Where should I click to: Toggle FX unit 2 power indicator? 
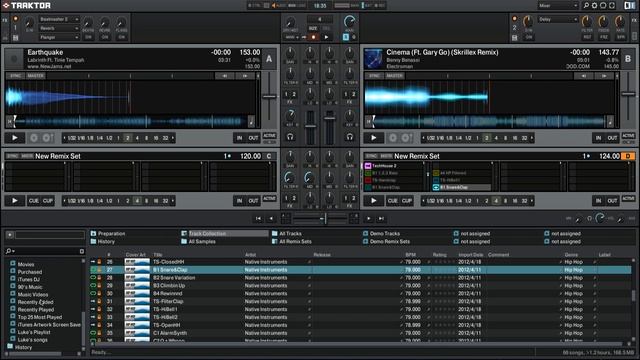tap(514, 19)
